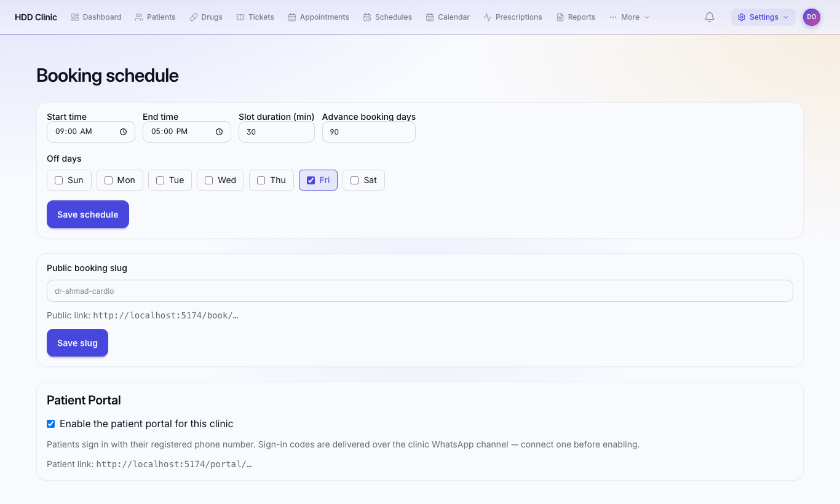Click the Patient link portal URL text
This screenshot has width=840, height=504.
point(174,464)
